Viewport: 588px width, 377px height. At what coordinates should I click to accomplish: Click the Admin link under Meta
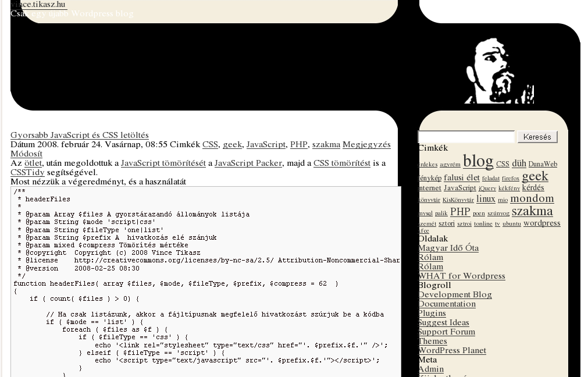coord(431,369)
